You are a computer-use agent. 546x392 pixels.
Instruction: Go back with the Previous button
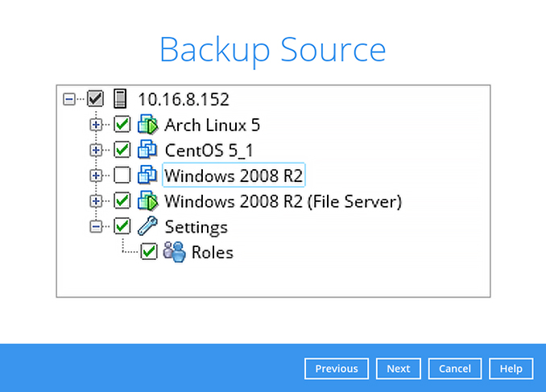pos(337,369)
